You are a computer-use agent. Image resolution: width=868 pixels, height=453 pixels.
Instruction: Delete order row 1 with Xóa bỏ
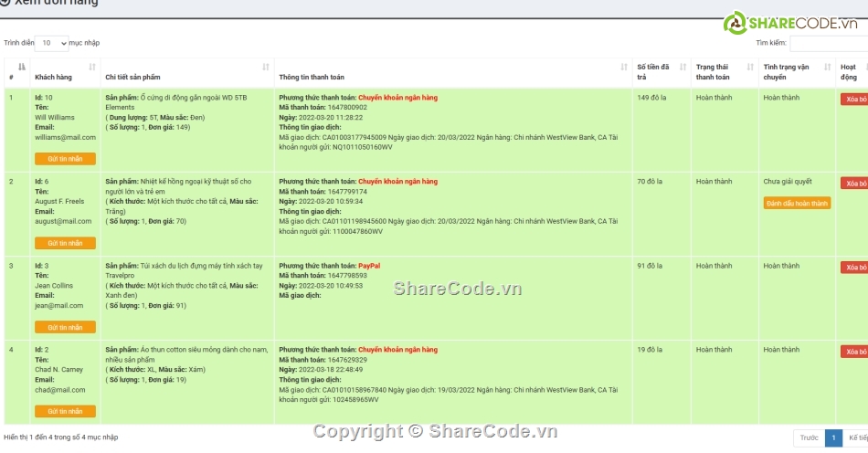point(854,99)
